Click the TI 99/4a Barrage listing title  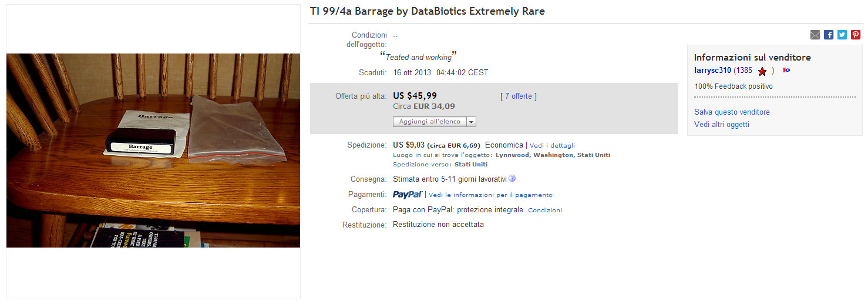tap(428, 11)
